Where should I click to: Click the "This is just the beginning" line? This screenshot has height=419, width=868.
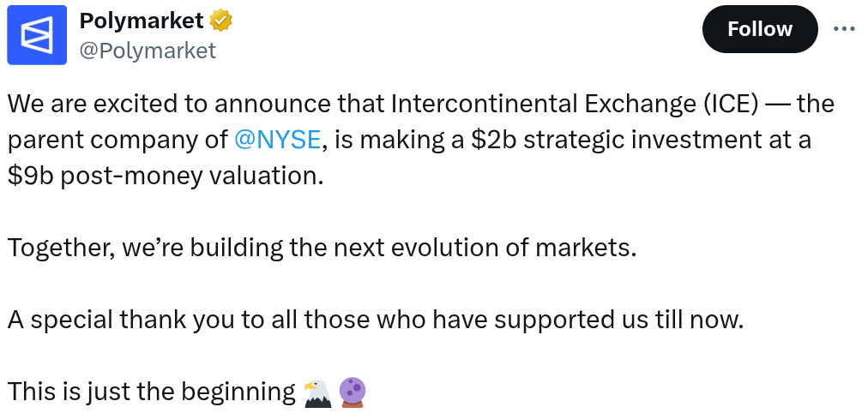(x=151, y=392)
